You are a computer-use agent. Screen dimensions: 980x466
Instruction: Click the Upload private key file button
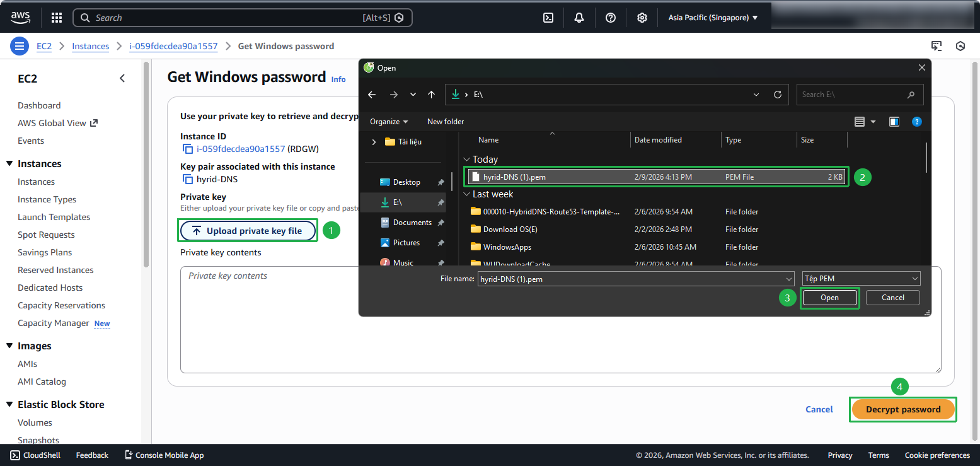248,231
